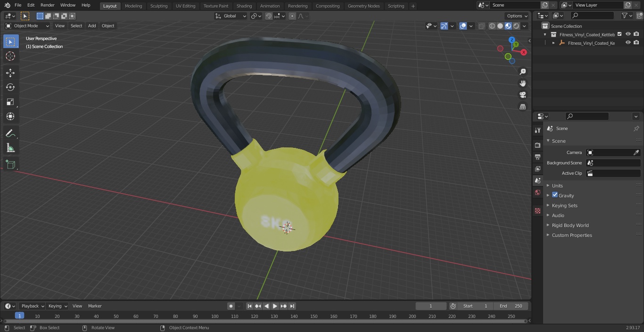Play animation in reverse
644x332 pixels.
pyautogui.click(x=267, y=306)
